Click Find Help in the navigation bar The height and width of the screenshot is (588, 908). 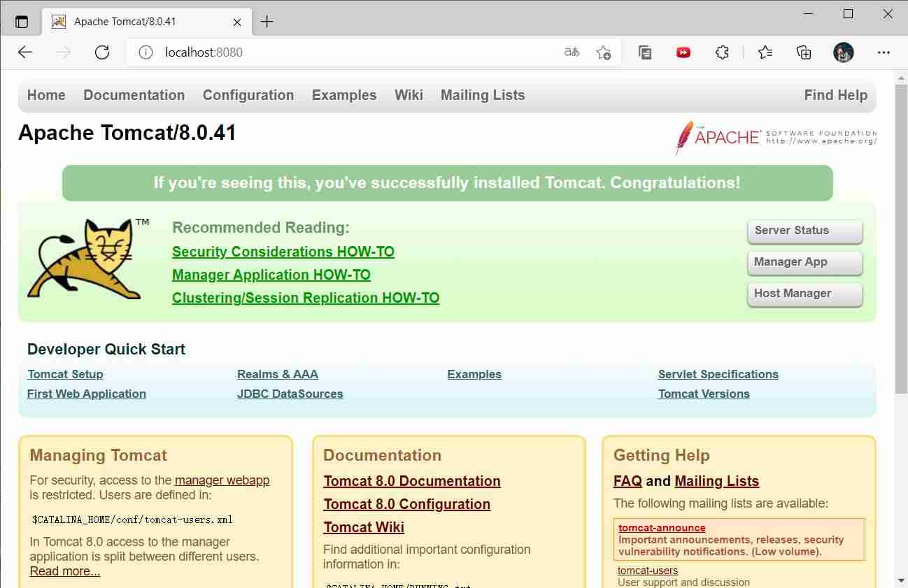pos(836,95)
